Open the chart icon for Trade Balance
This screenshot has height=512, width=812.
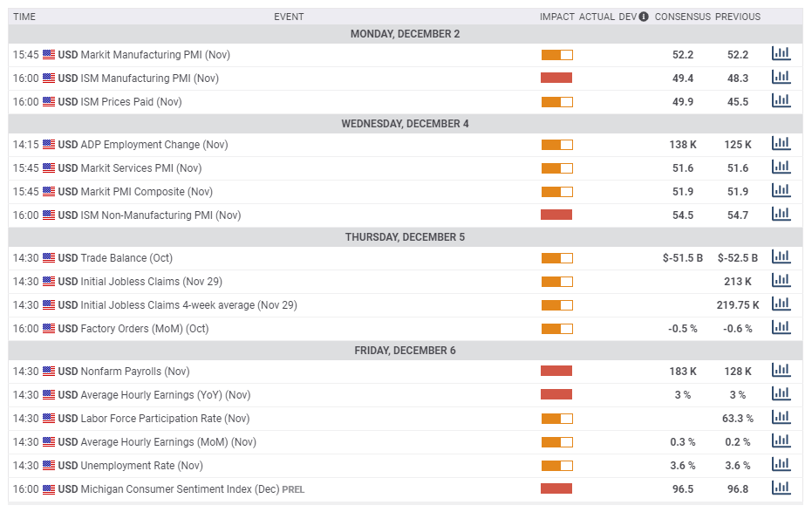click(x=781, y=256)
